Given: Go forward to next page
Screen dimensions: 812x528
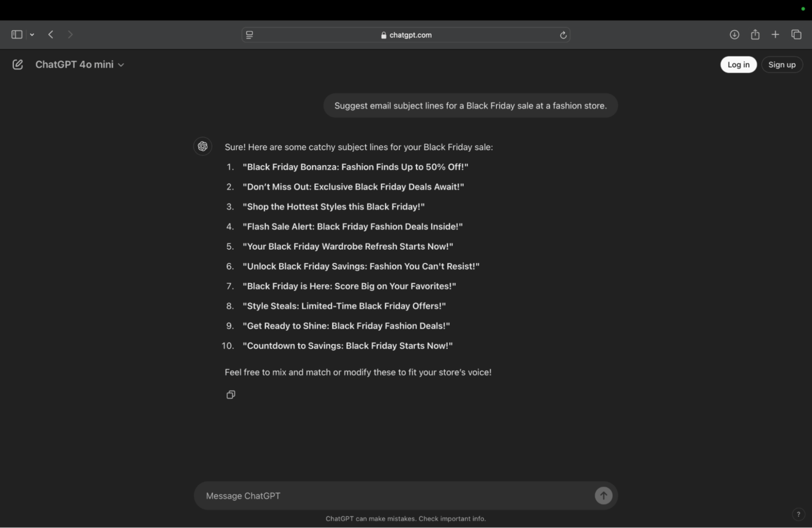Looking at the screenshot, I should coord(70,35).
